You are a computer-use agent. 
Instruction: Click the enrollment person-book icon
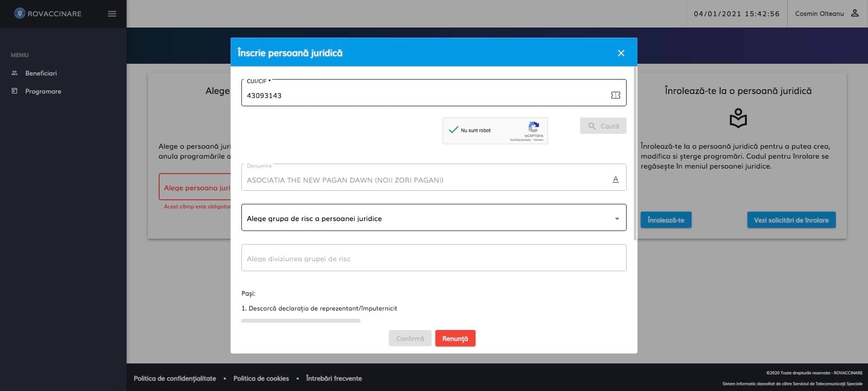coord(738,118)
